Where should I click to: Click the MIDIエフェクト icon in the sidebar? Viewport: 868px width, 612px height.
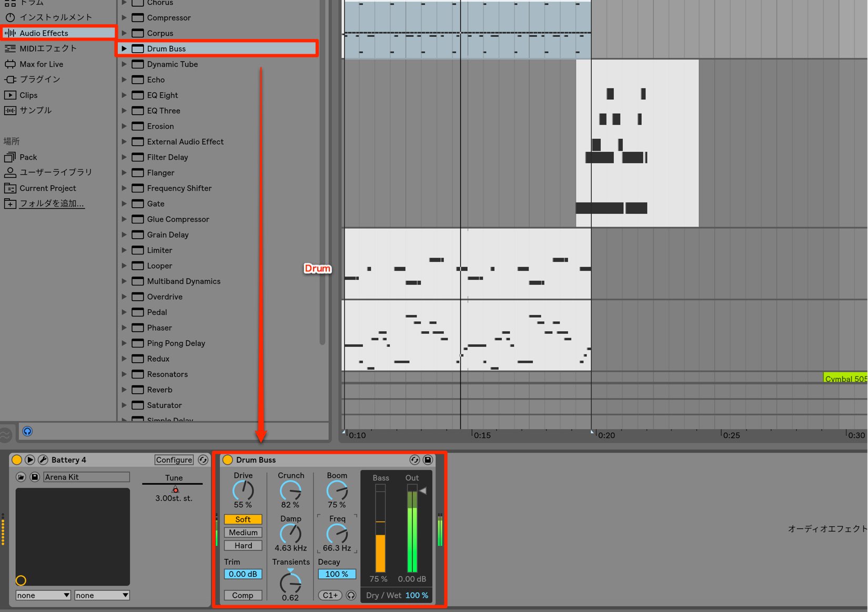point(10,48)
